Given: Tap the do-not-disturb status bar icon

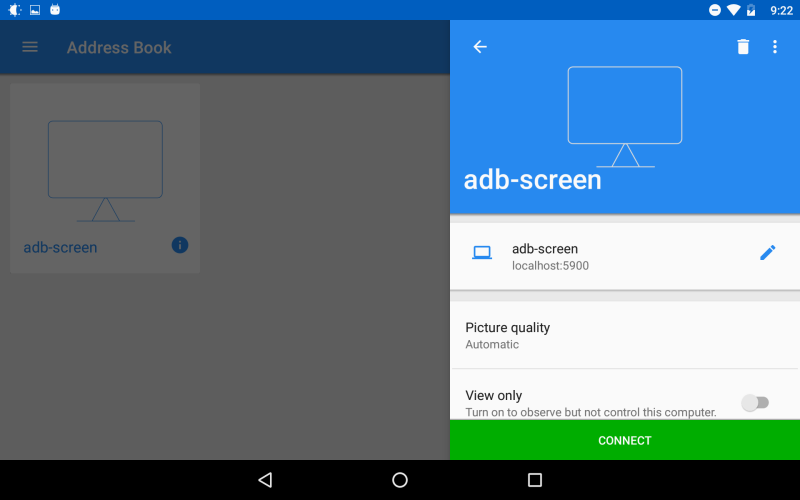Looking at the screenshot, I should pos(715,10).
